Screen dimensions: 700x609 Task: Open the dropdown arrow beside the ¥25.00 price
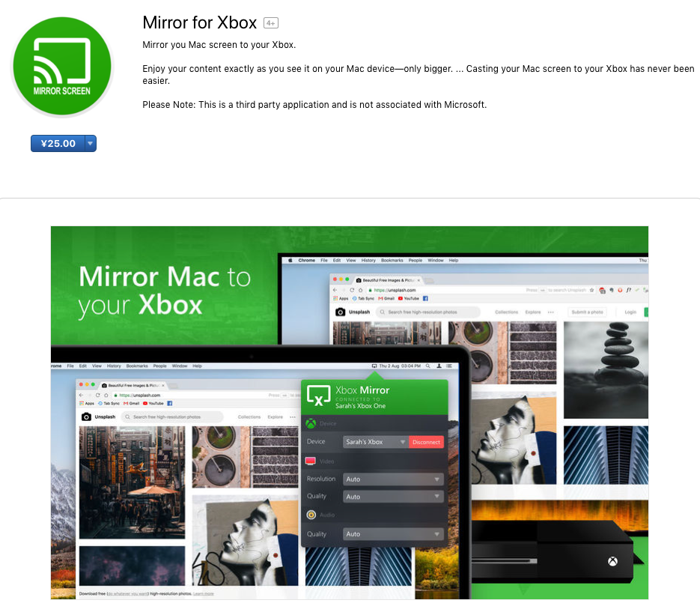coord(90,143)
